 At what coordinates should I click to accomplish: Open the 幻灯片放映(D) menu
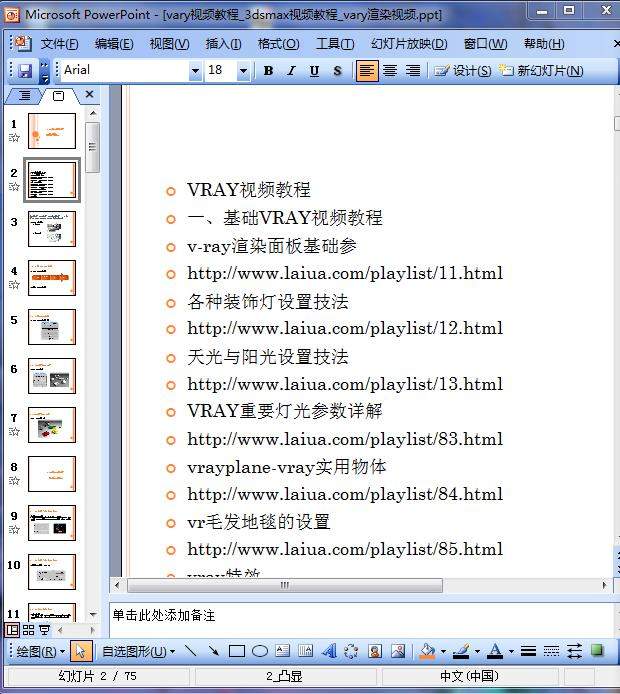tap(409, 44)
